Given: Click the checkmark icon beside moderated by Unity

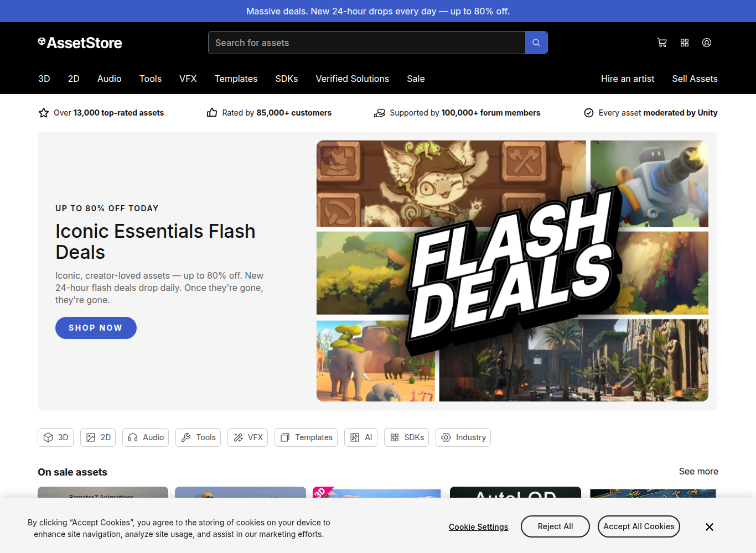Looking at the screenshot, I should click(x=589, y=113).
